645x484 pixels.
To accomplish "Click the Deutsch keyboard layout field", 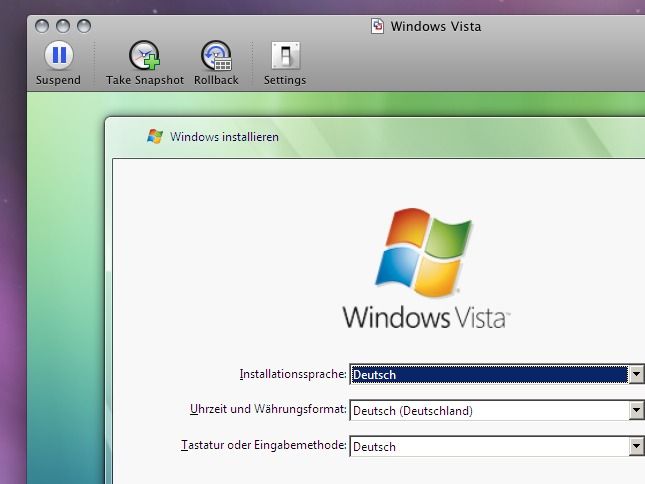I will 488,447.
